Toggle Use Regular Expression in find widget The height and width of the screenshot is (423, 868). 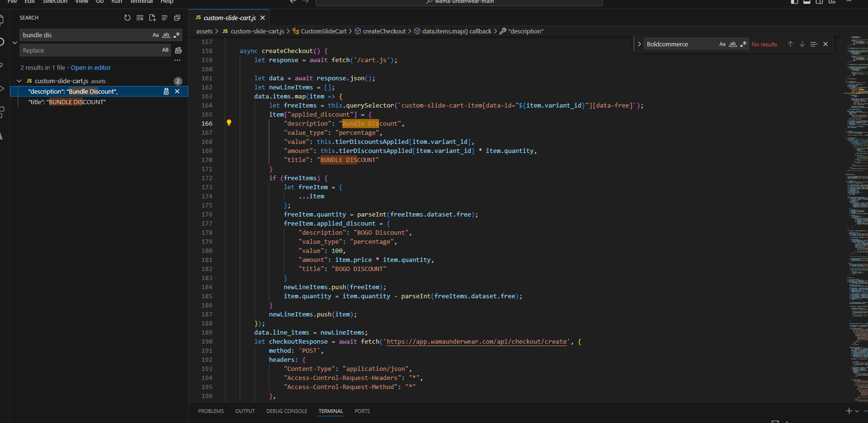coord(743,44)
